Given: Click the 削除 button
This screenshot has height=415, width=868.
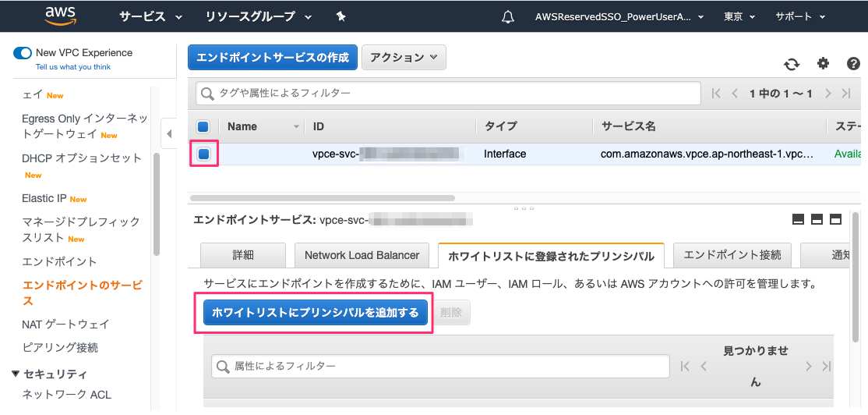Looking at the screenshot, I should coord(452,313).
